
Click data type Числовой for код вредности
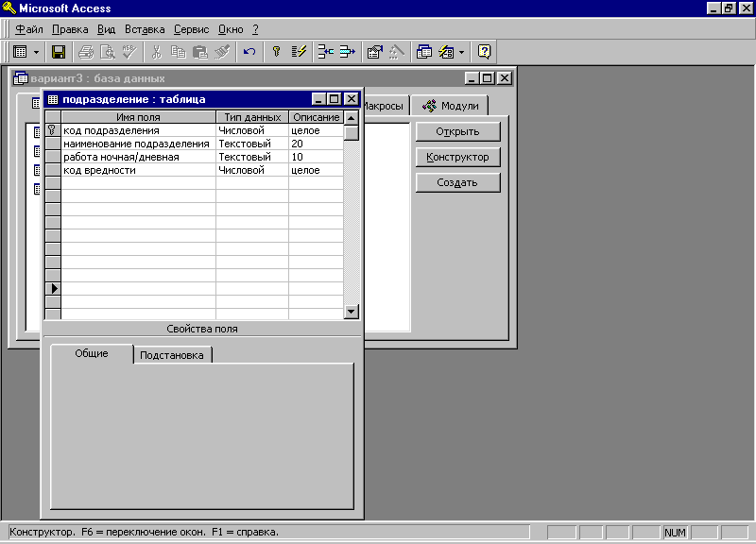point(252,170)
